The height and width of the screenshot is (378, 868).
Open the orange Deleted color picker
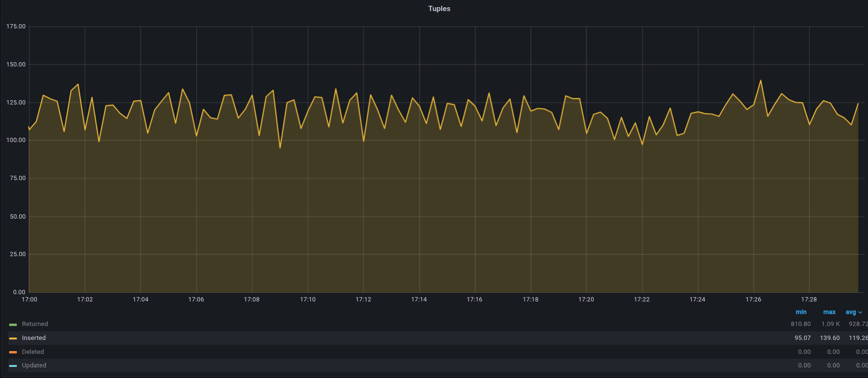[13, 352]
